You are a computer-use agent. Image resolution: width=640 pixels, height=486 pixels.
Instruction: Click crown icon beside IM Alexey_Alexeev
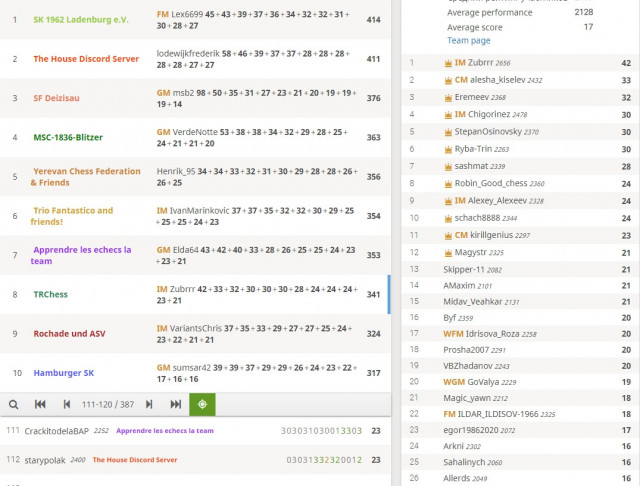point(448,201)
